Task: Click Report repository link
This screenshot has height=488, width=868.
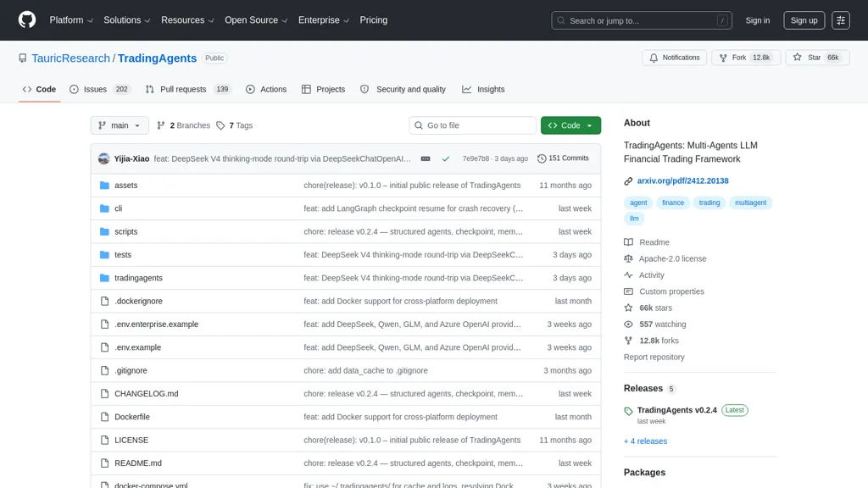Action: click(654, 357)
